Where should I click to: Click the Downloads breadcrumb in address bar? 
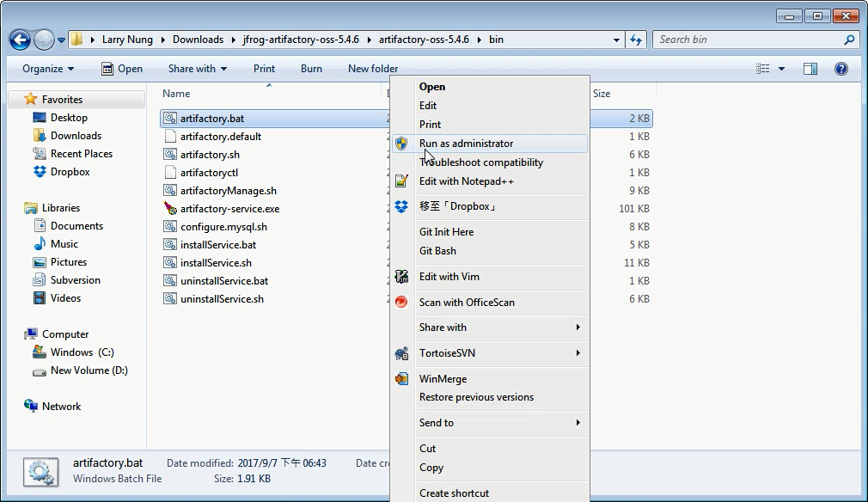click(x=199, y=40)
